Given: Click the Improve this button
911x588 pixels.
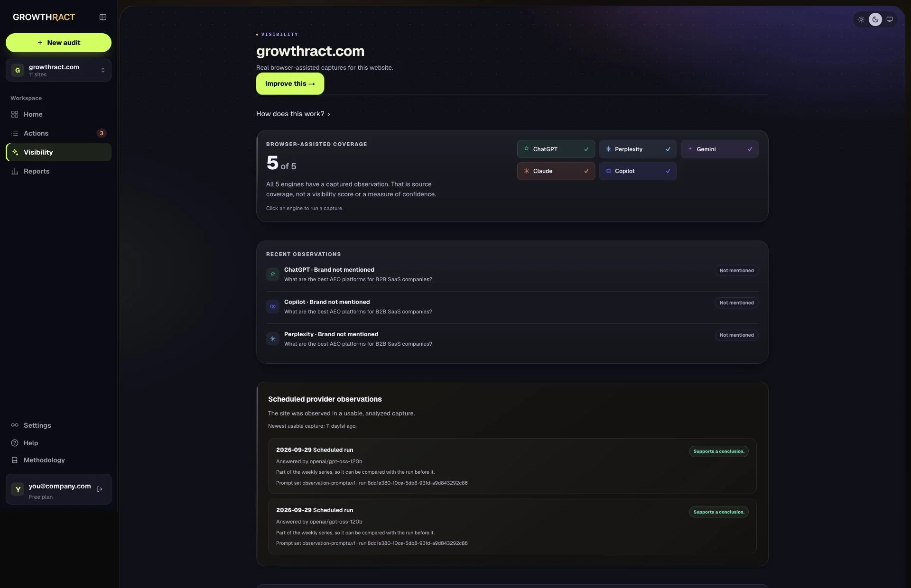Looking at the screenshot, I should pos(290,83).
